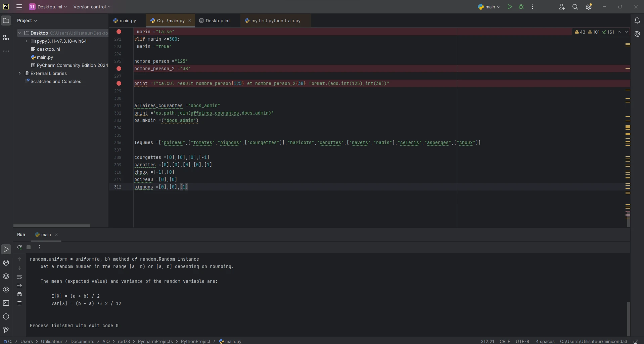
Task: Open the Desktop.iml editor tab
Action: pyautogui.click(x=218, y=21)
